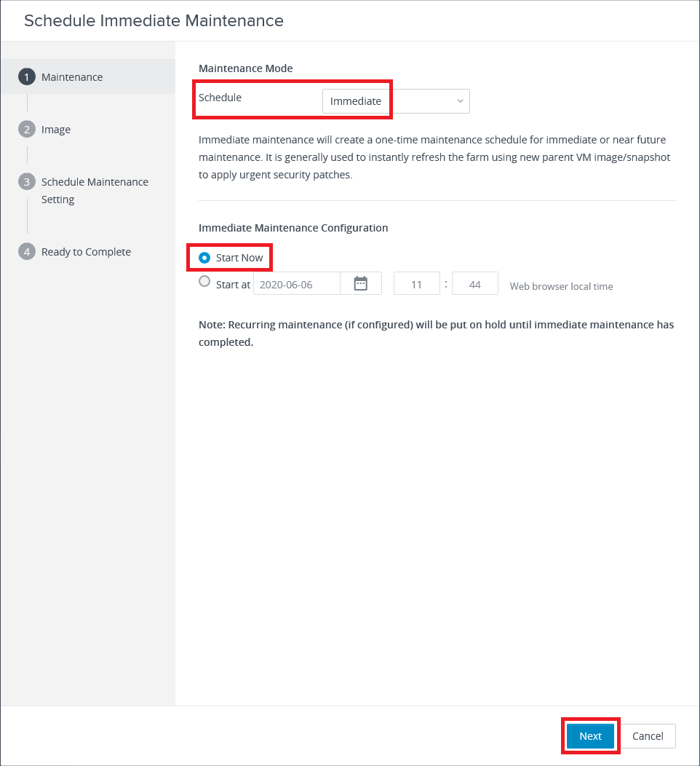The image size is (700, 766).
Task: Open the calendar date picker icon
Action: pos(361,284)
